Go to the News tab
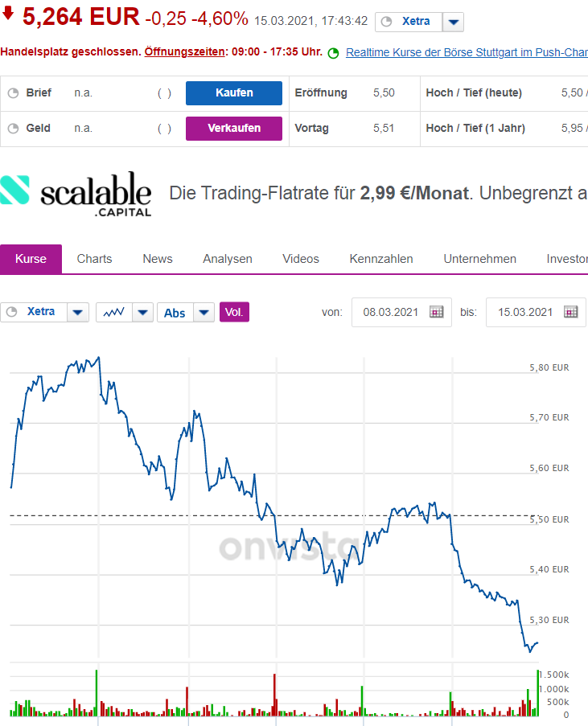Screen dimensions: 588x726 (x=158, y=259)
